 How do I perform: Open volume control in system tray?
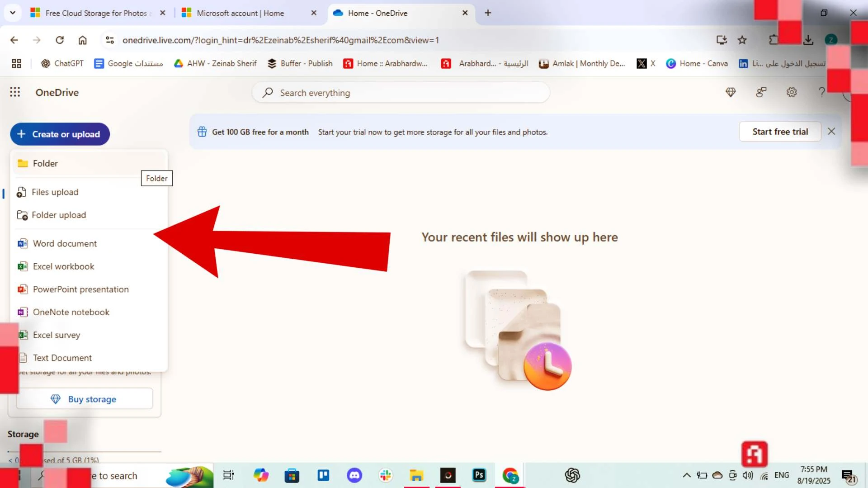coord(748,475)
